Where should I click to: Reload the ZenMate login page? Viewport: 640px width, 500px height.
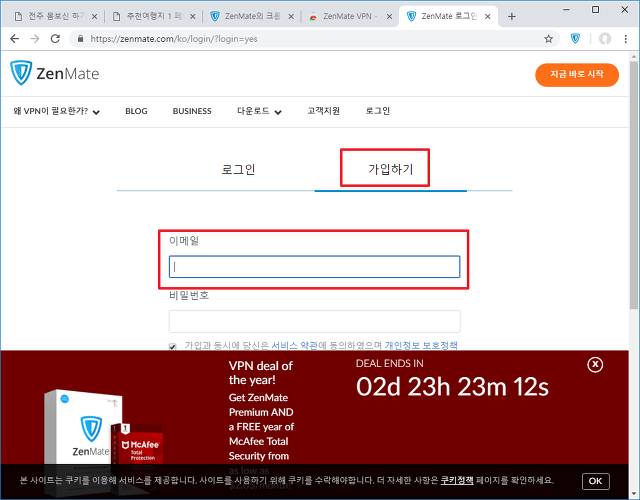tap(55, 39)
